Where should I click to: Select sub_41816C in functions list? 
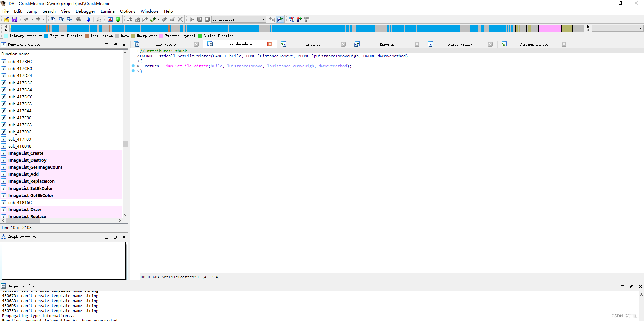click(61, 202)
